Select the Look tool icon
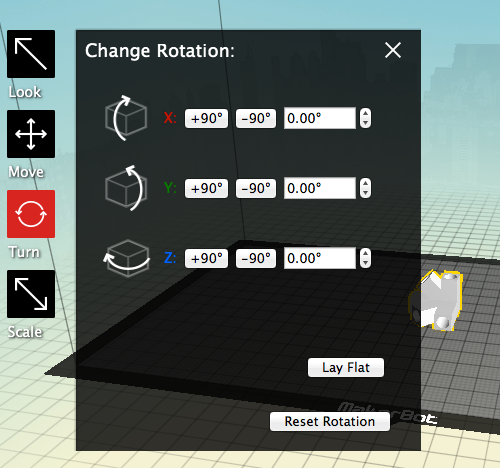The width and height of the screenshot is (500, 468). point(31,54)
